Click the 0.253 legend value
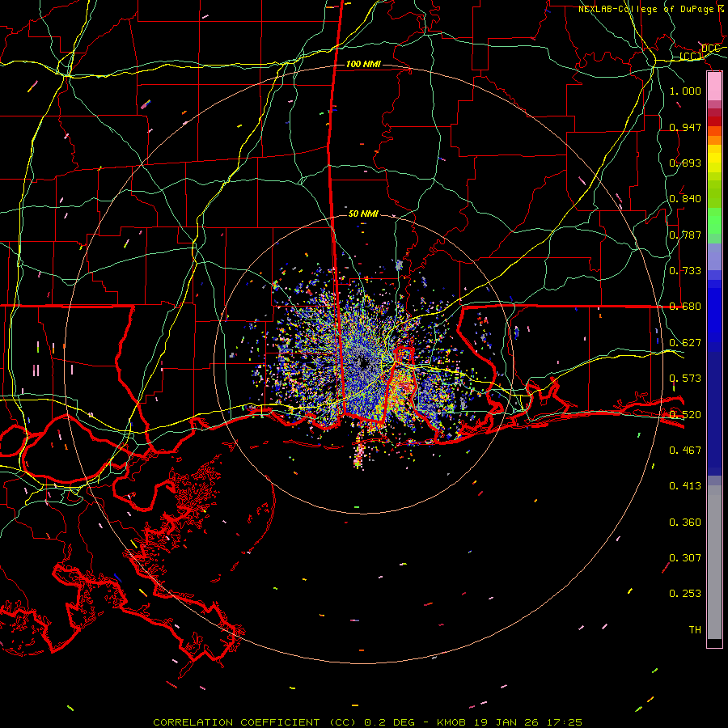This screenshot has width=728, height=728. 685,594
